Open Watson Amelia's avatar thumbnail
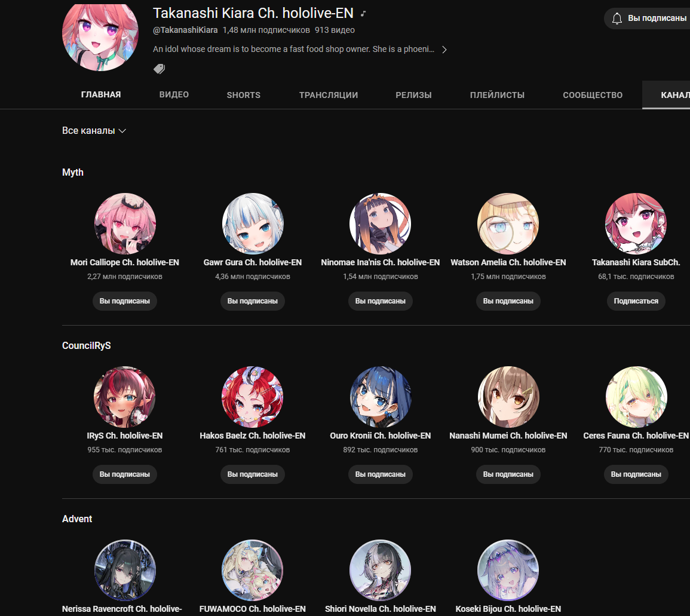 click(508, 223)
